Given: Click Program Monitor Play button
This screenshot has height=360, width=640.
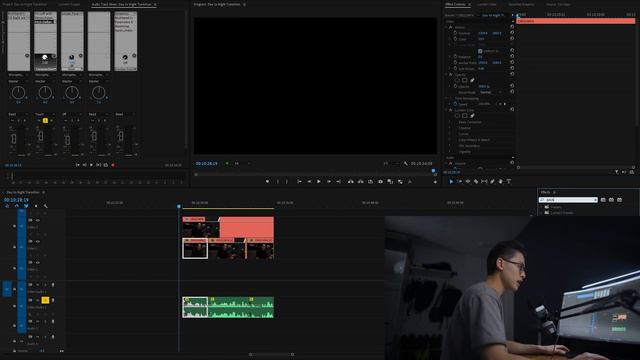Looking at the screenshot, I should pos(319,182).
